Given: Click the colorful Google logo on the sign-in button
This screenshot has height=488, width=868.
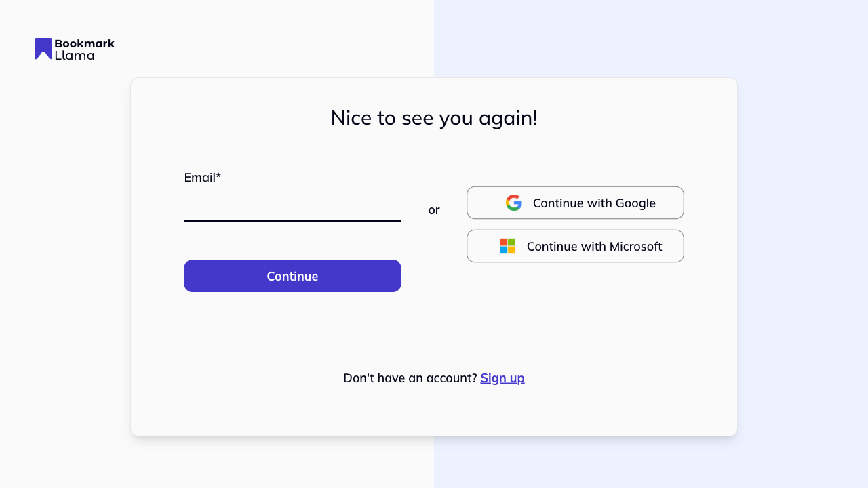Looking at the screenshot, I should [x=514, y=203].
